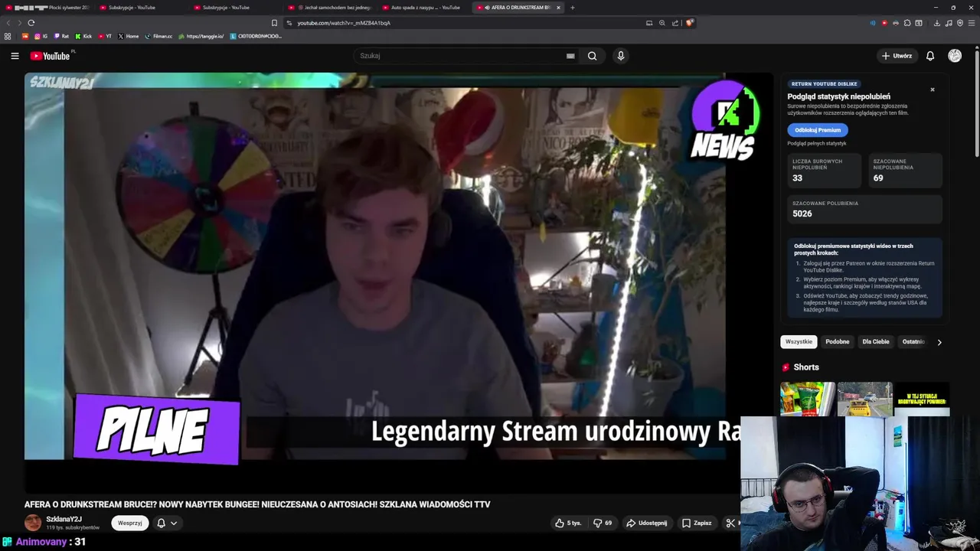Image resolution: width=980 pixels, height=551 pixels.
Task: Open the middle Shorts thumbnail with road
Action: (865, 399)
